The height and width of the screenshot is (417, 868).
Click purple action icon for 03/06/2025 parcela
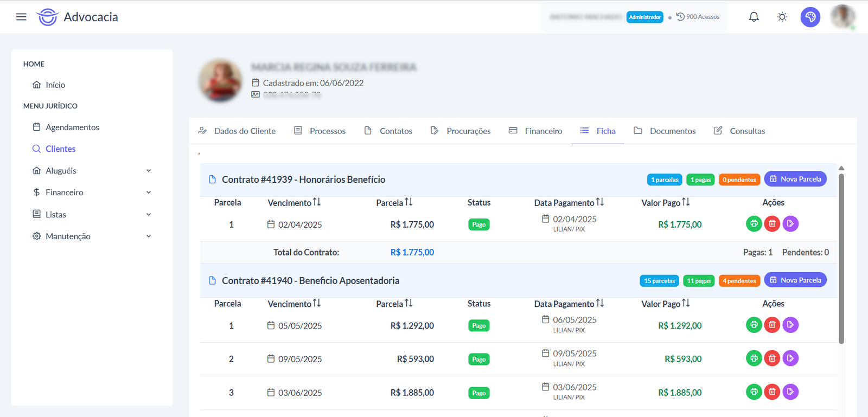click(790, 392)
